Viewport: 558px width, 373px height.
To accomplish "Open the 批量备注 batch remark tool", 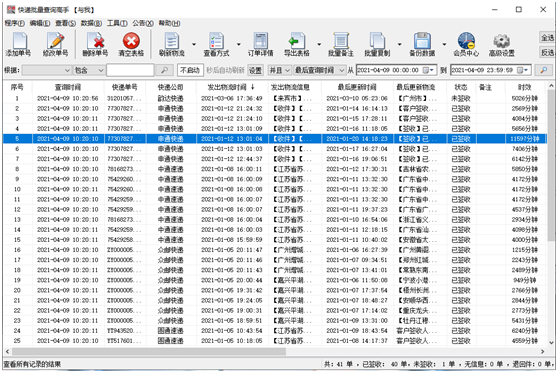I will [x=341, y=44].
